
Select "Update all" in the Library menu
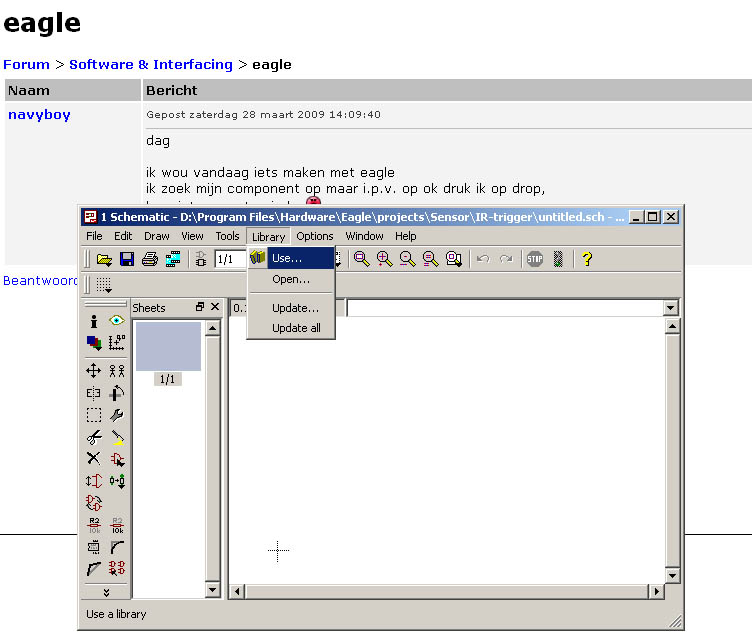tap(296, 328)
